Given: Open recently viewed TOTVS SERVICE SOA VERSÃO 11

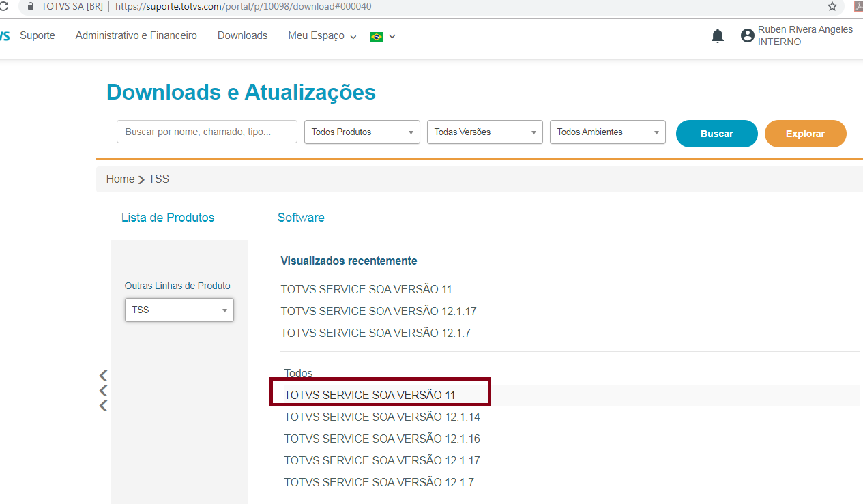Looking at the screenshot, I should coord(366,289).
